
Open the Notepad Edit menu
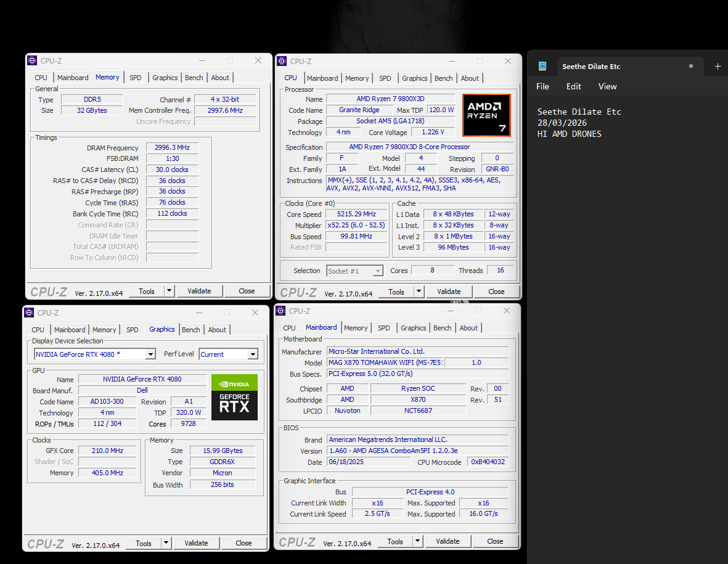coord(573,86)
